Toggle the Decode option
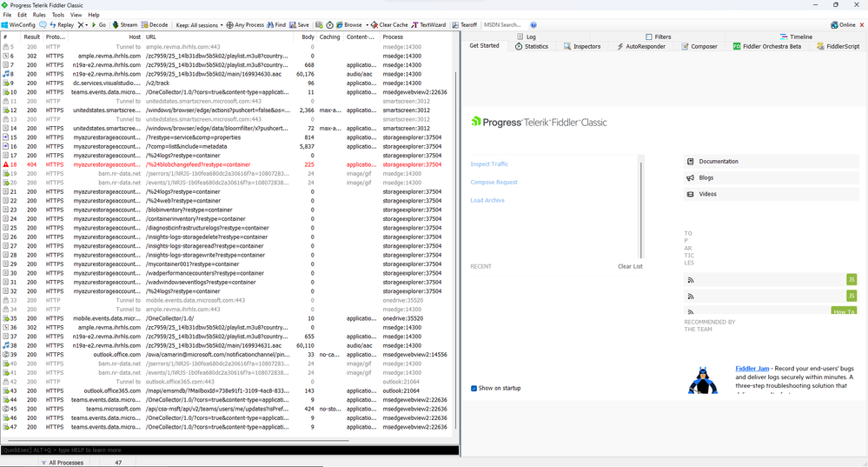The height and width of the screenshot is (467, 868). (x=155, y=25)
